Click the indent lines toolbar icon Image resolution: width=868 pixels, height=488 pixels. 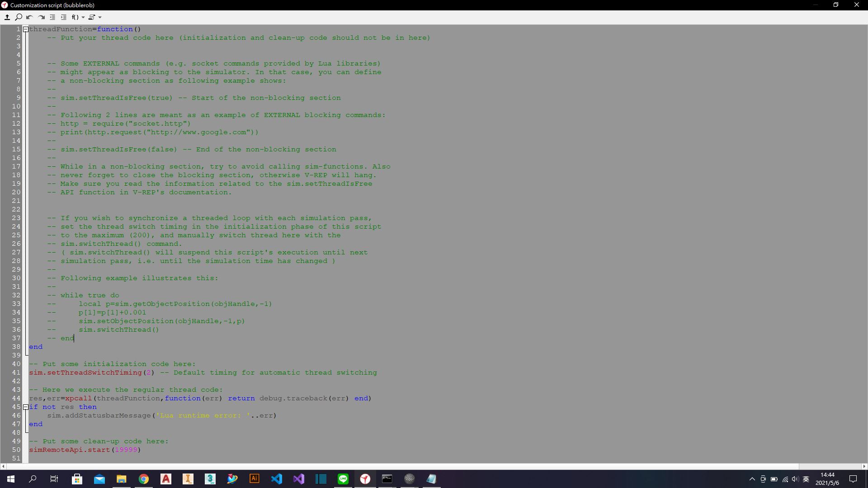[64, 17]
